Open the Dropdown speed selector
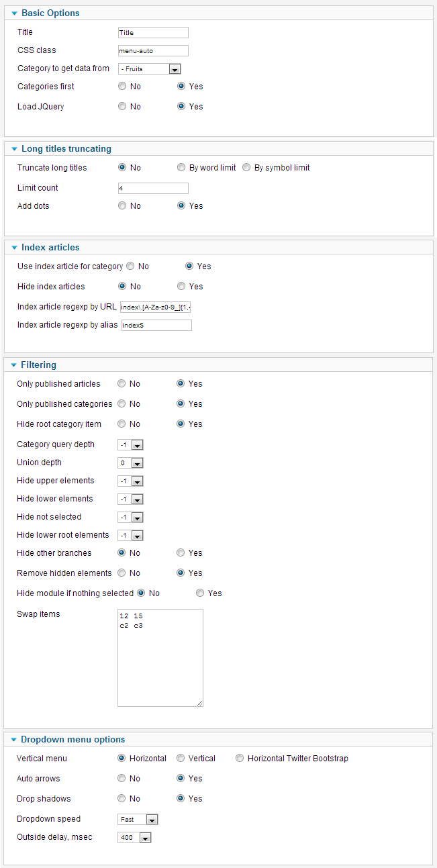 click(x=138, y=819)
